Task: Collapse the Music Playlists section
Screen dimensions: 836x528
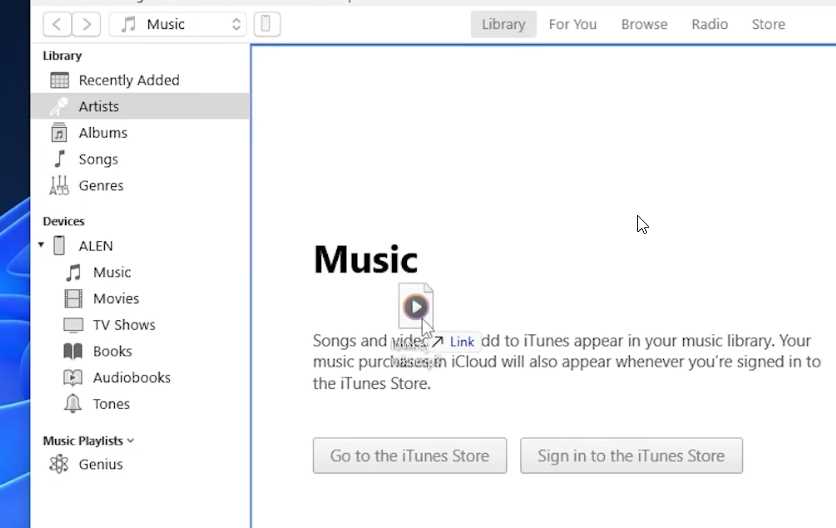Action: [x=130, y=441]
